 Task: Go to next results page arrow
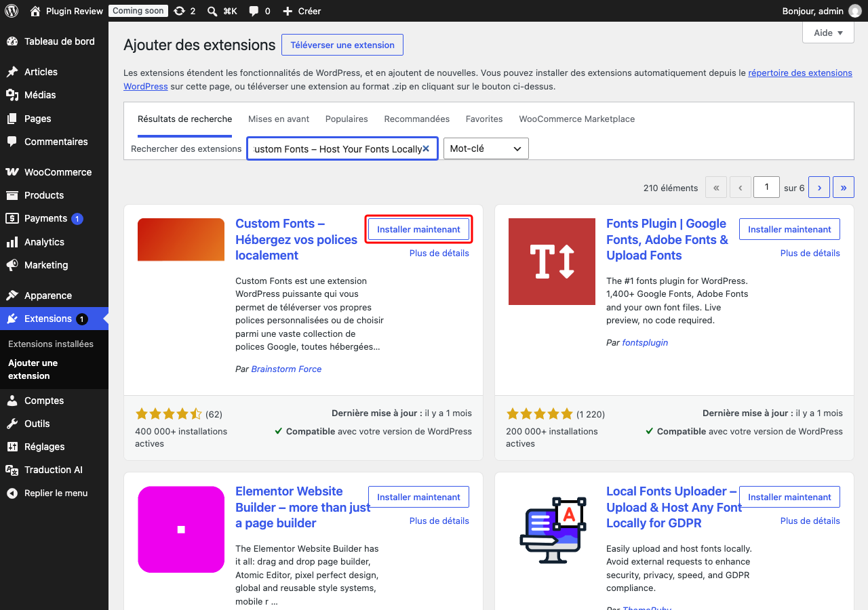(819, 188)
